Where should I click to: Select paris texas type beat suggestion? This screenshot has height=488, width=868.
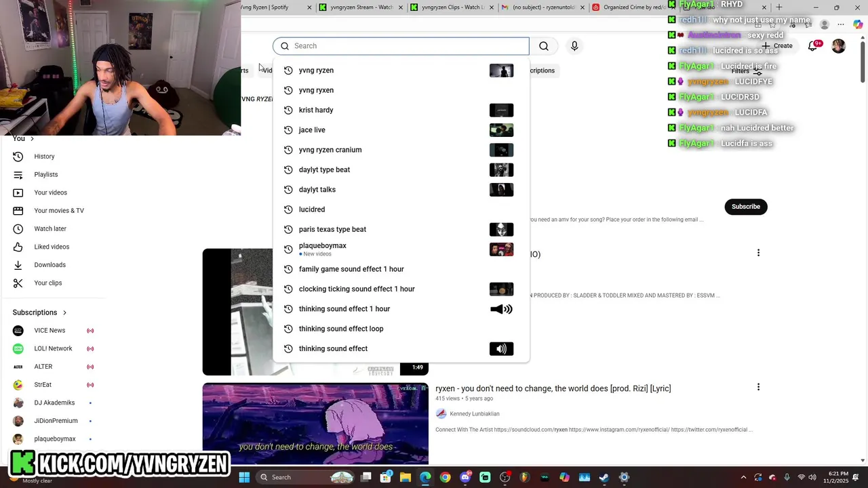click(x=401, y=229)
